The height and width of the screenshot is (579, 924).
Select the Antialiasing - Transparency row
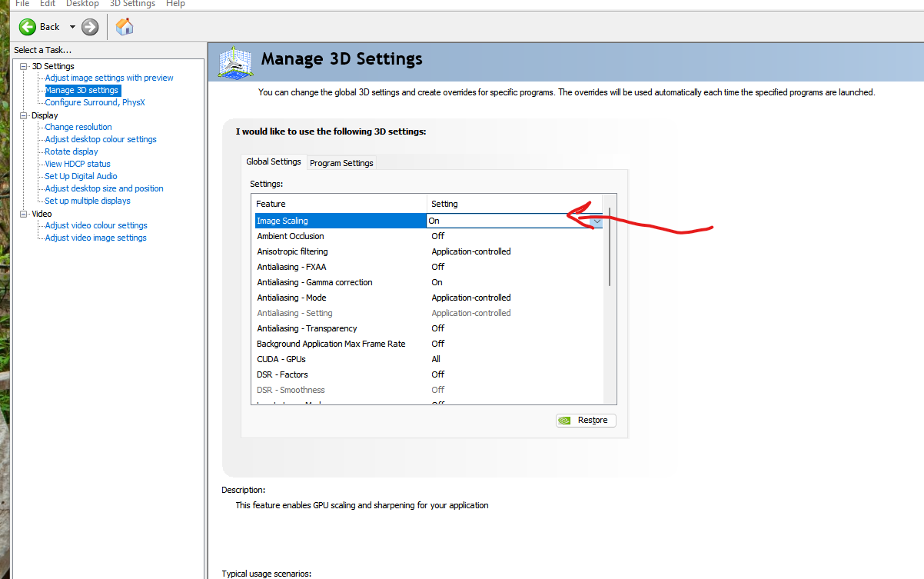pos(429,328)
